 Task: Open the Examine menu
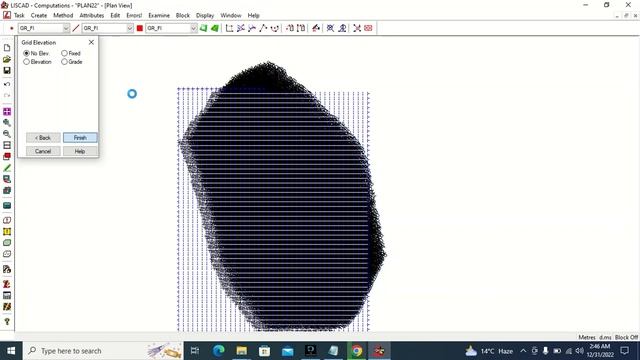click(x=159, y=15)
